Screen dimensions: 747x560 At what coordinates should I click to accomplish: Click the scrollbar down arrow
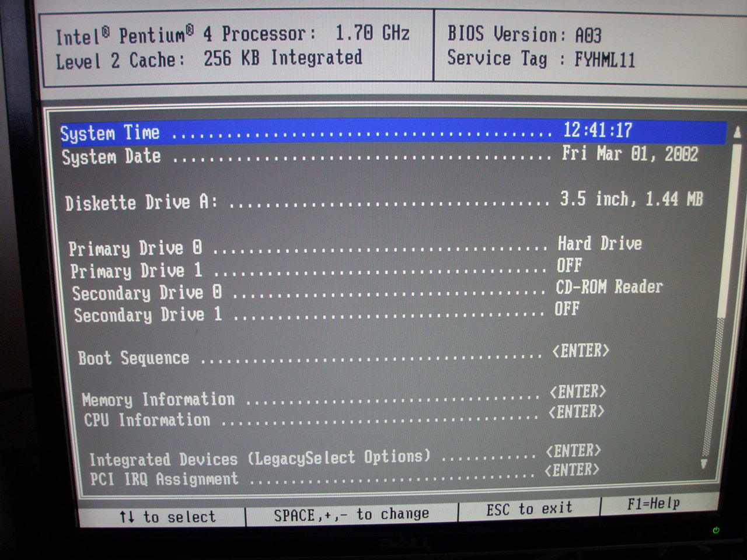[704, 464]
